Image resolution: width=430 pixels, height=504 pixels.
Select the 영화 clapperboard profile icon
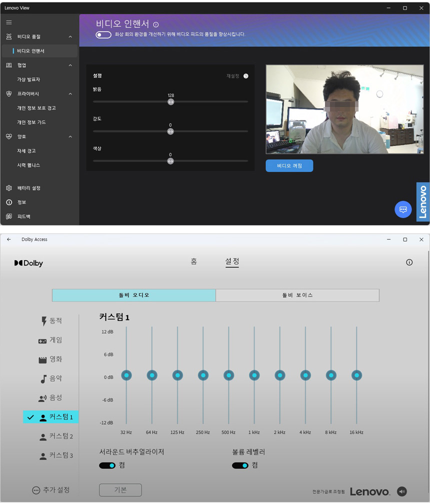(42, 359)
